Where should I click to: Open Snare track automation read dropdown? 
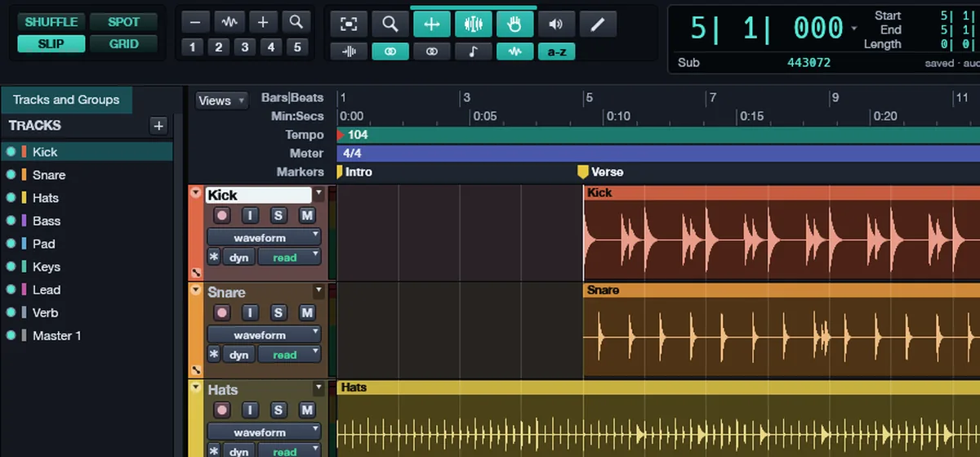tap(289, 355)
